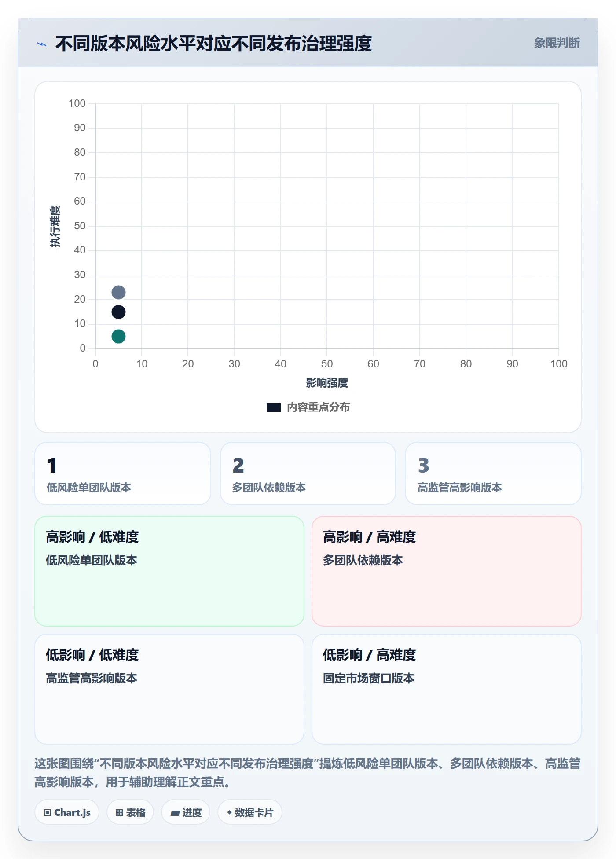Open the 低影响 / 低难度 quadrant panel
Image resolution: width=616 pixels, height=859 pixels.
[169, 689]
